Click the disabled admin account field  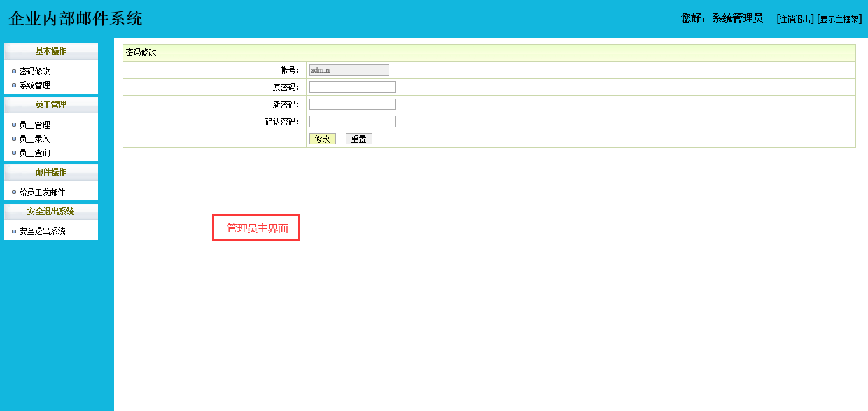pos(349,70)
